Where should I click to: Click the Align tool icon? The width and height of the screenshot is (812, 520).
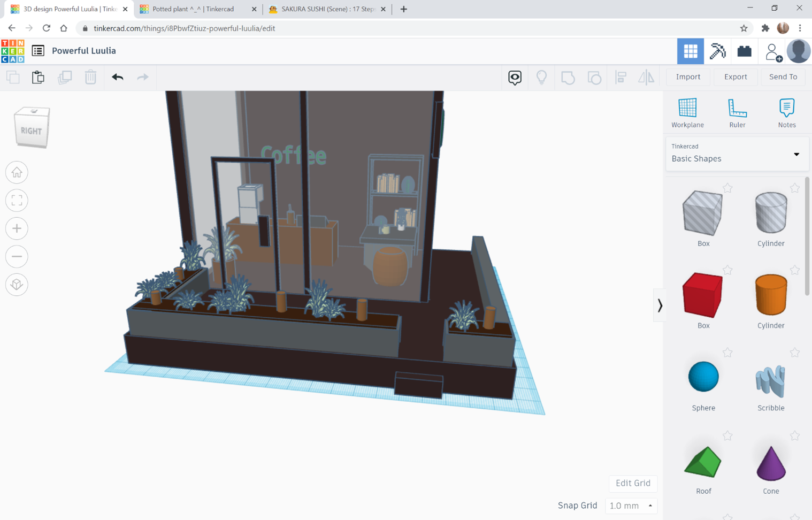pos(621,78)
